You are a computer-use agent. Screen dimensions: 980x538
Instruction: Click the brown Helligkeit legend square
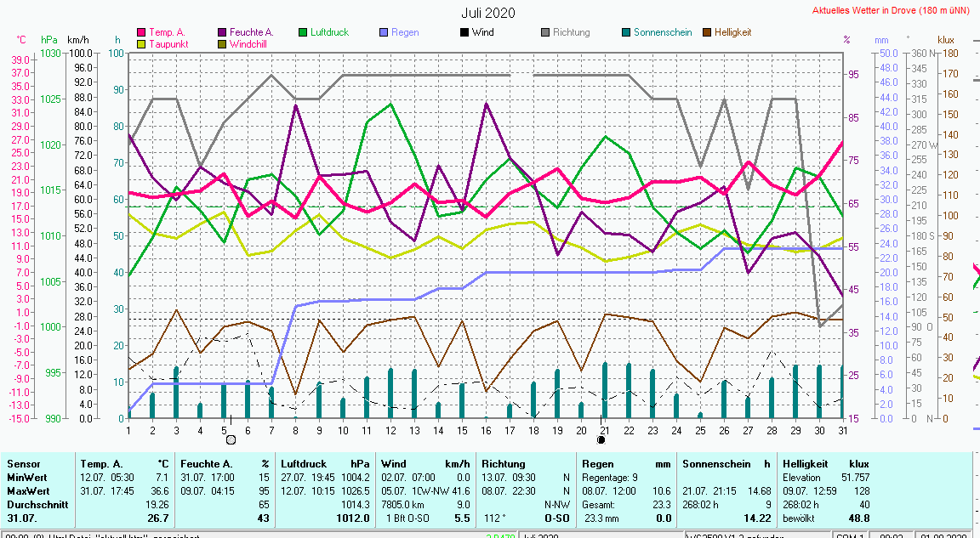coord(706,32)
